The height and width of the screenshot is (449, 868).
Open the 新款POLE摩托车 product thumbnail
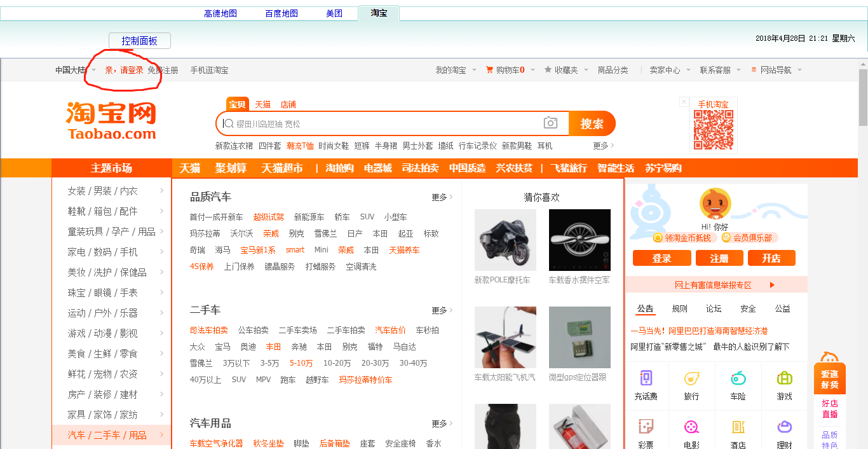point(505,240)
